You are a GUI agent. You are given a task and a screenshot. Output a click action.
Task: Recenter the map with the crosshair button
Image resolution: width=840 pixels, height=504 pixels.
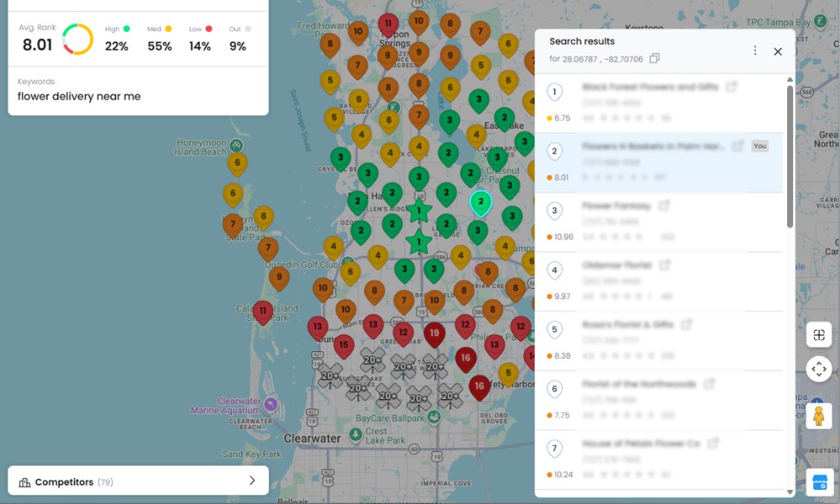[818, 369]
